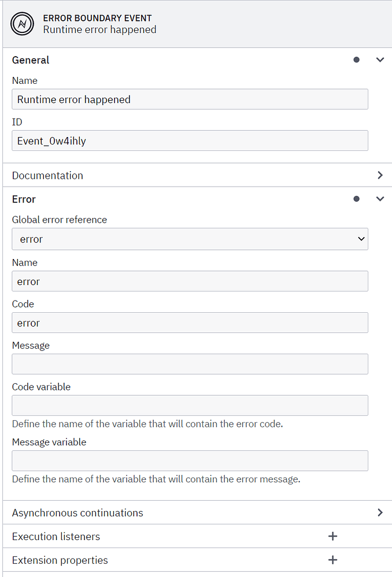Click the error boundary event icon
This screenshot has width=392, height=577.
(x=22, y=24)
